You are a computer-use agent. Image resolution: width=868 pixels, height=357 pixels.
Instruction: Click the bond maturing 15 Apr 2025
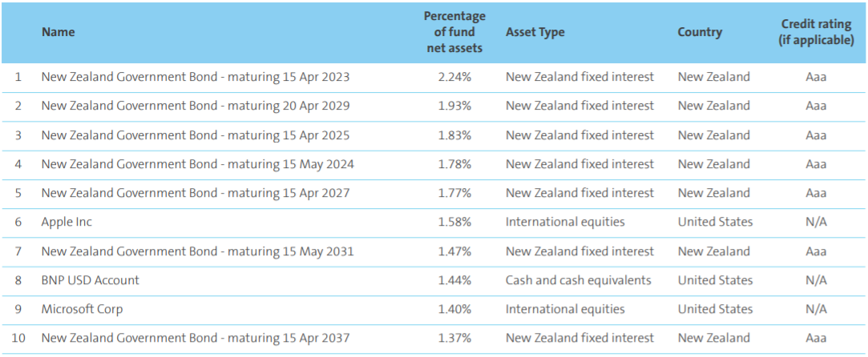[196, 135]
